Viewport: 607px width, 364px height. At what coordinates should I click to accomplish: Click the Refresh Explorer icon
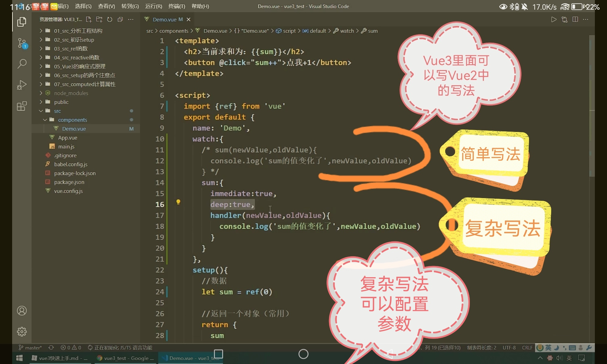click(110, 19)
